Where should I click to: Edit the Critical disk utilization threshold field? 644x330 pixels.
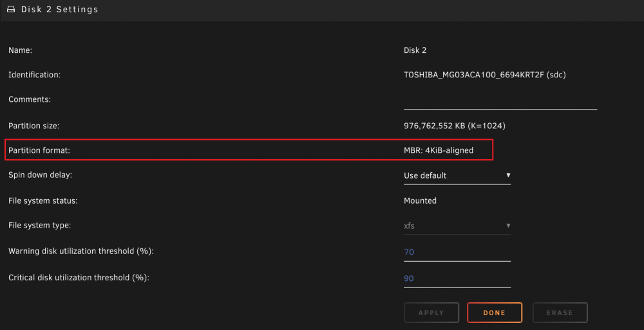pos(457,278)
